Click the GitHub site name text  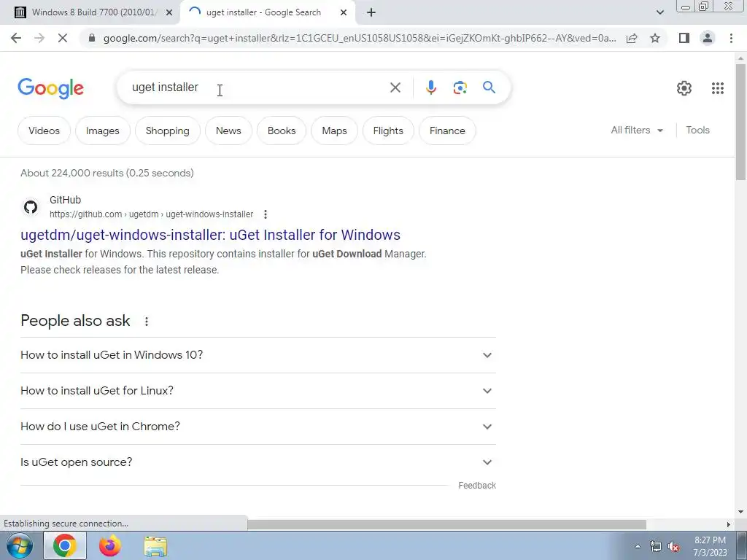[65, 200]
